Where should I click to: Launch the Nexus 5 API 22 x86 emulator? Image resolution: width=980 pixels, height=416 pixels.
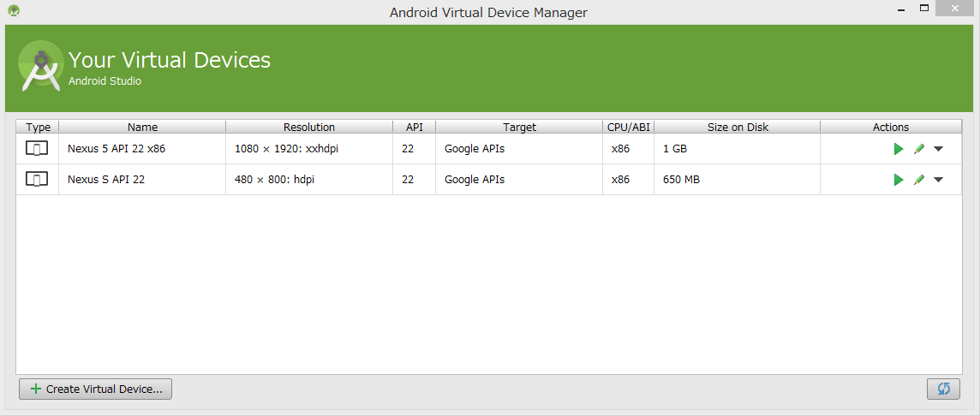pyautogui.click(x=899, y=149)
